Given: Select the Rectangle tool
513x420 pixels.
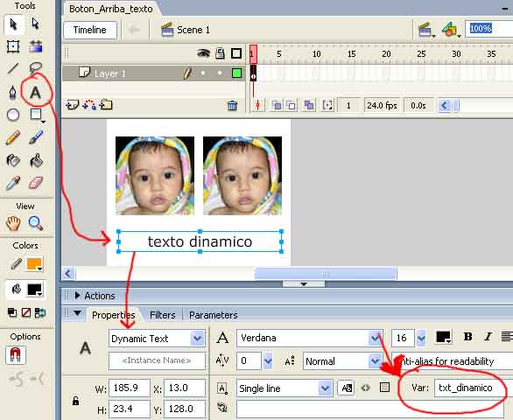Looking at the screenshot, I should 36,115.
